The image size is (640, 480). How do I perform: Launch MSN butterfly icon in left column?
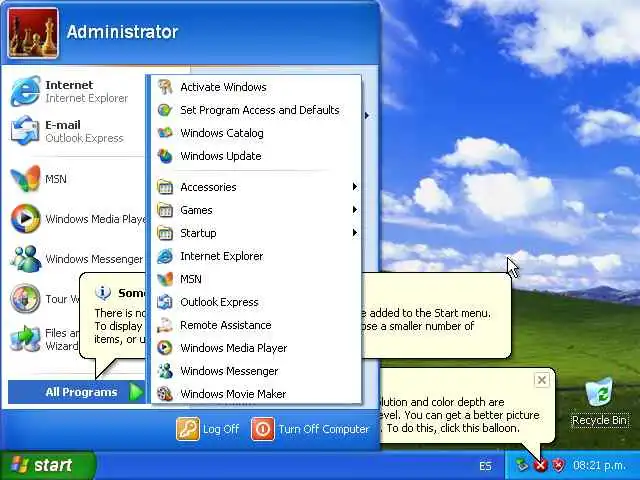[x=25, y=178]
